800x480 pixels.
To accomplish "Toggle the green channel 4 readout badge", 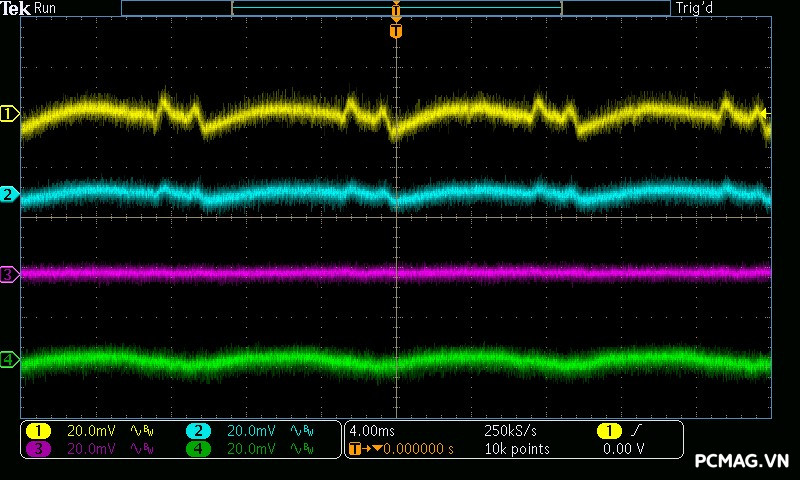I will coord(198,449).
